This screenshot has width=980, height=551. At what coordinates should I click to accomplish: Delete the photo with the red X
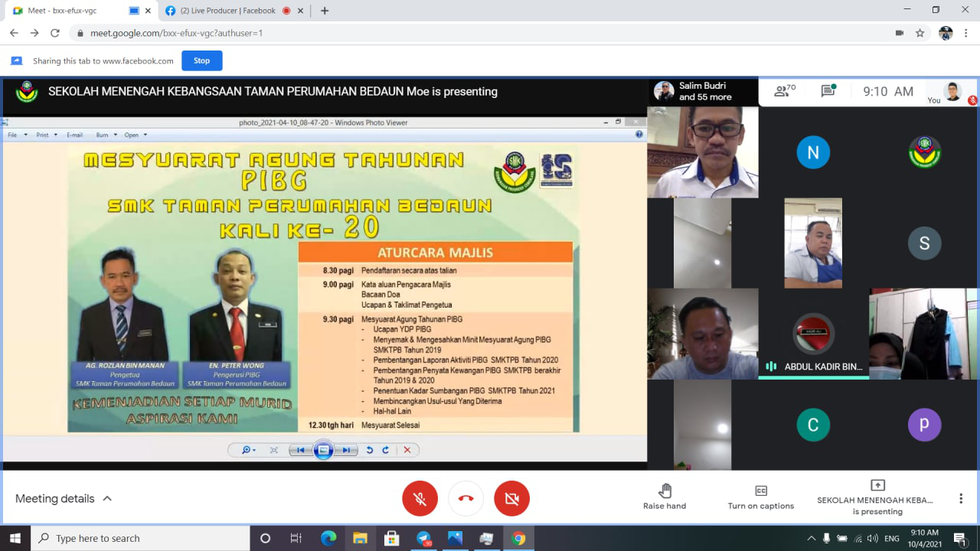click(x=407, y=450)
